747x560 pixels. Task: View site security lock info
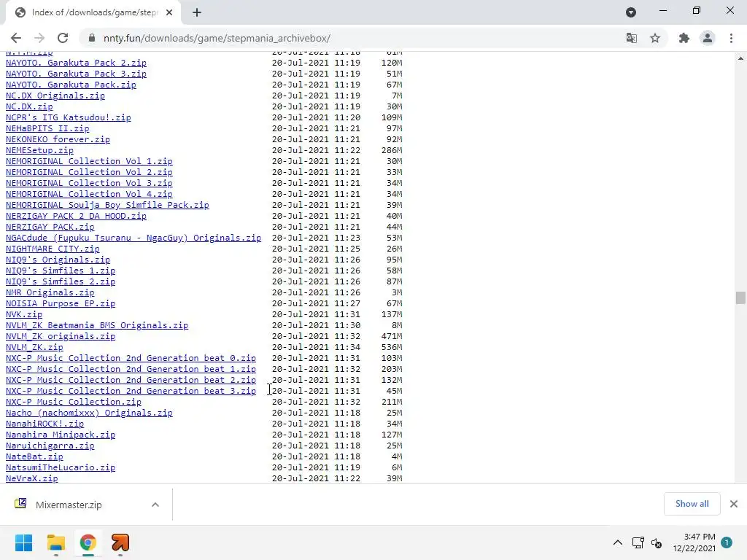coord(92,38)
